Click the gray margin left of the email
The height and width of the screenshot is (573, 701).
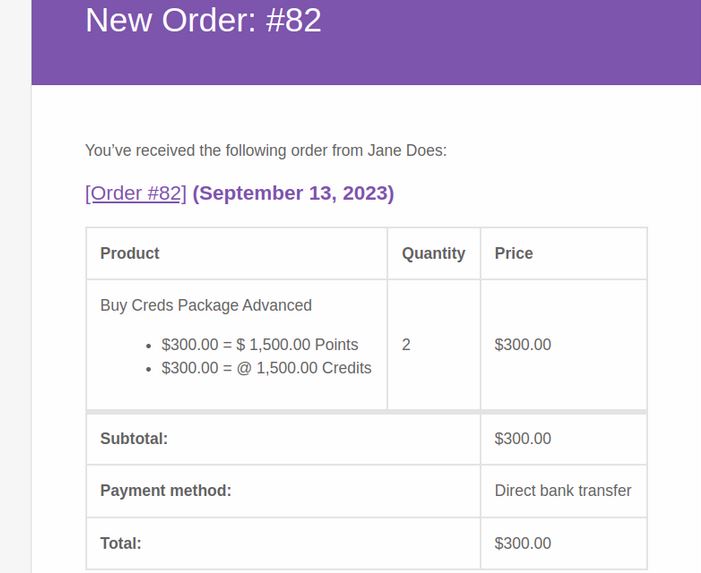(16, 286)
